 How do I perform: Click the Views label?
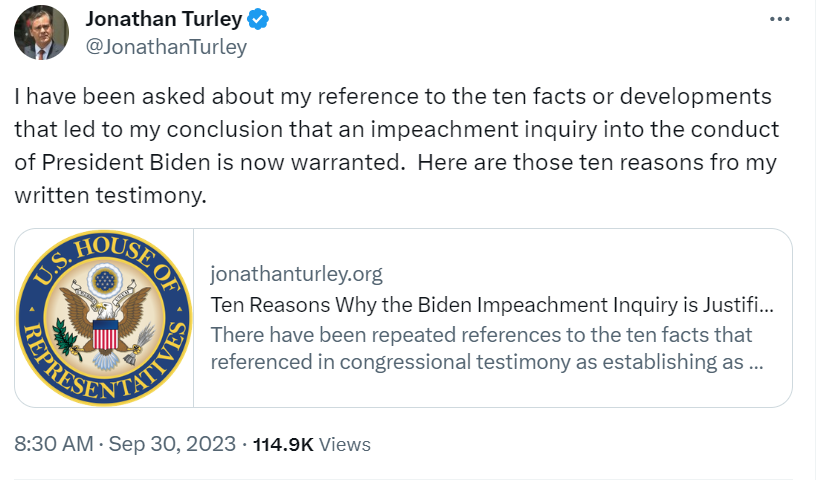(x=345, y=444)
